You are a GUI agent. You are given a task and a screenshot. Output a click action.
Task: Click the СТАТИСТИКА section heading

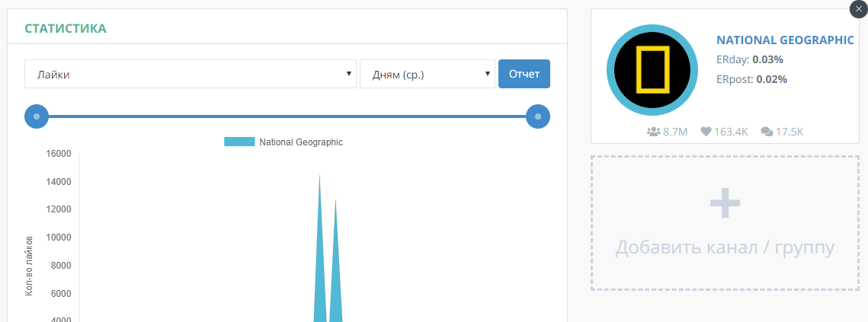66,28
